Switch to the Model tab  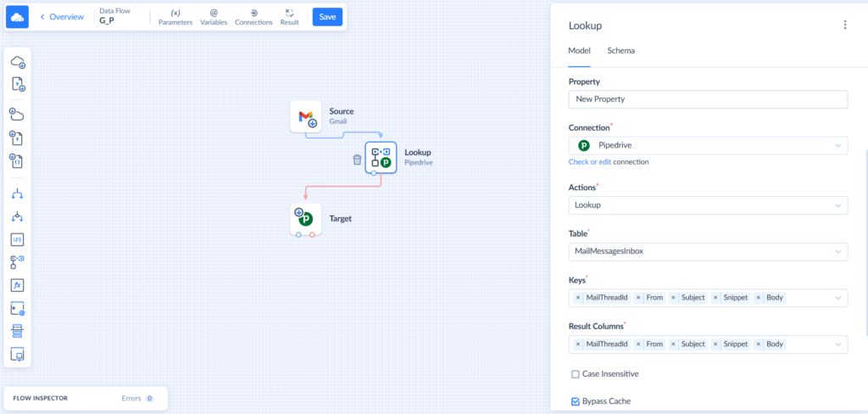[579, 50]
